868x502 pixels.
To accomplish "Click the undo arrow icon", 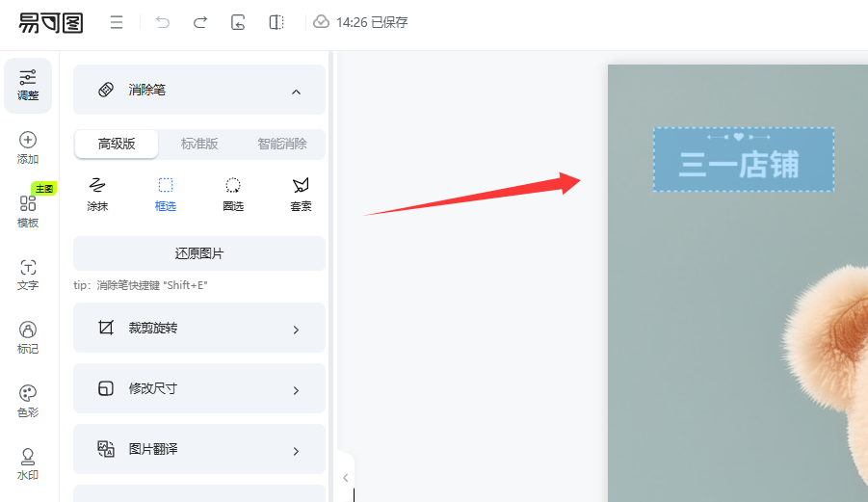I will click(162, 22).
